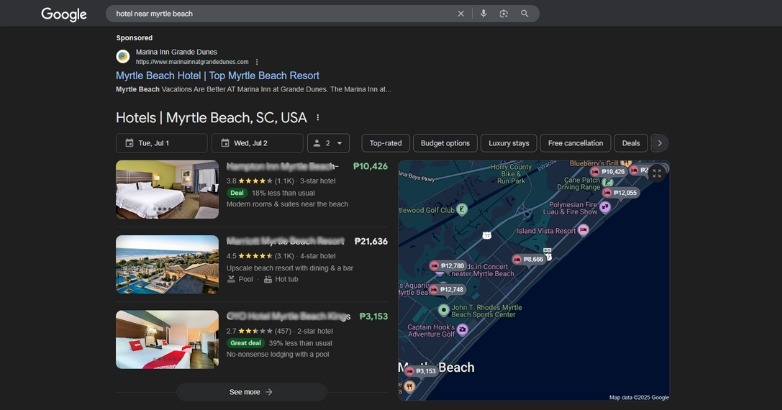Show more filter chips with arrow
The width and height of the screenshot is (782, 410).
click(660, 143)
